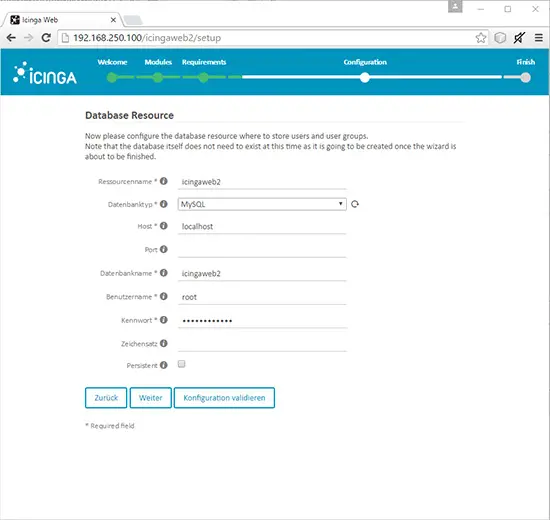
Task: Click the Finish wizard step
Action: click(x=525, y=62)
